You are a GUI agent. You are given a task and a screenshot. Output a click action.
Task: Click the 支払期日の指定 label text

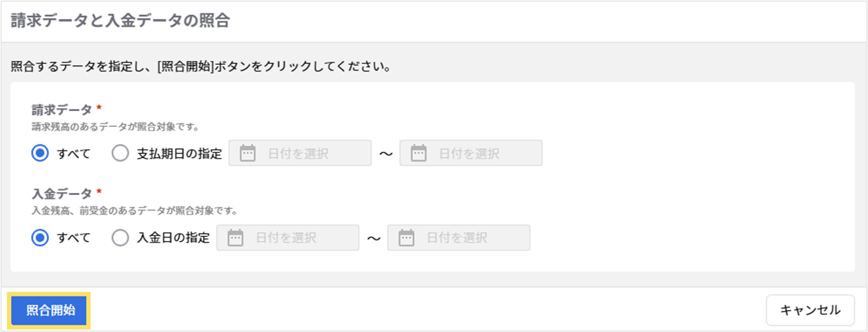180,153
